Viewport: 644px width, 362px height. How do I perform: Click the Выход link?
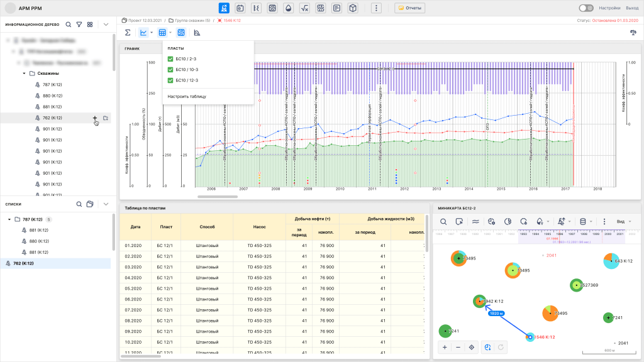click(632, 8)
